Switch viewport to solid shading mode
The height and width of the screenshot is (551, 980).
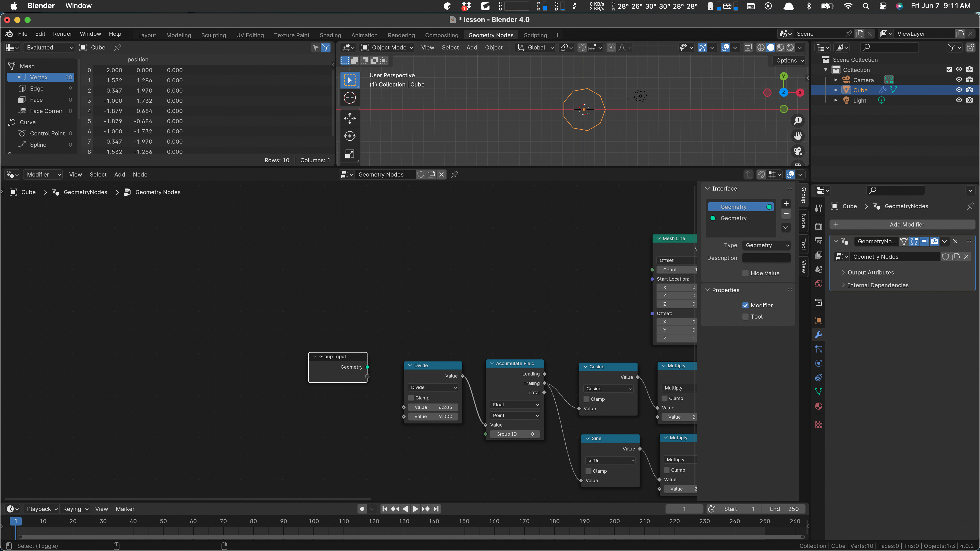770,47
